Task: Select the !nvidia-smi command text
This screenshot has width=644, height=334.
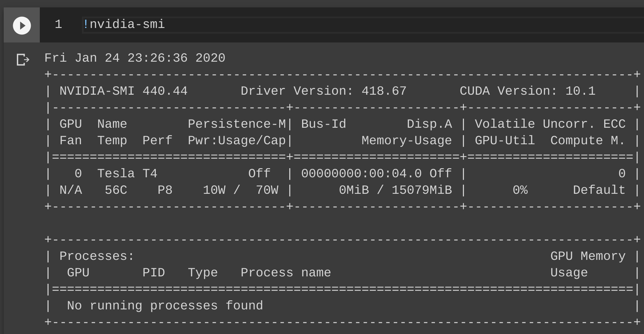Action: pos(124,24)
